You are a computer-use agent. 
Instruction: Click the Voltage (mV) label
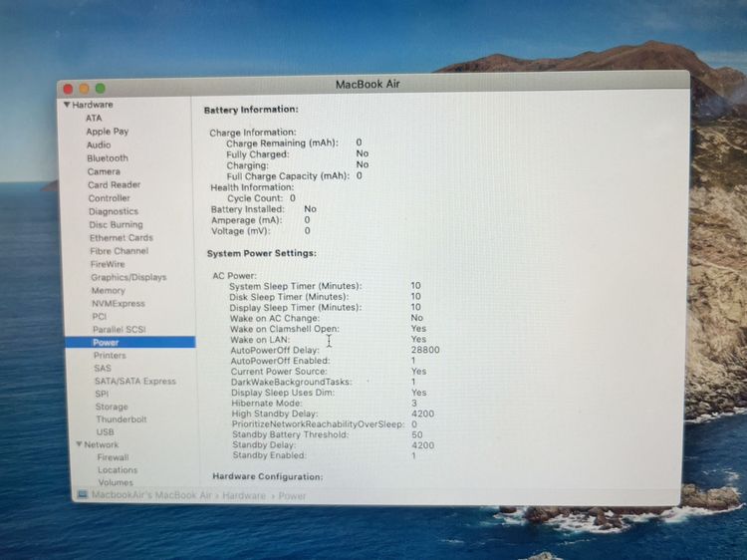[x=241, y=231]
